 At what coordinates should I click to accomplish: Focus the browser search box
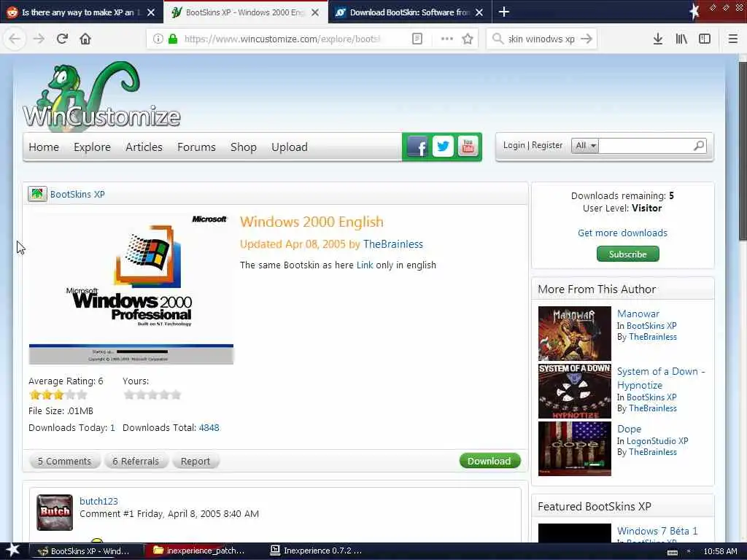(x=541, y=39)
